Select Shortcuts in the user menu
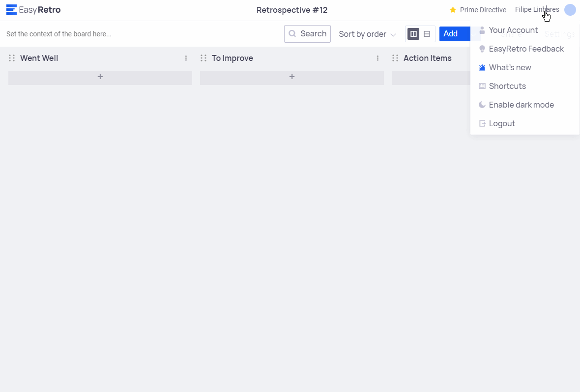Viewport: 580px width, 392px height. click(507, 86)
